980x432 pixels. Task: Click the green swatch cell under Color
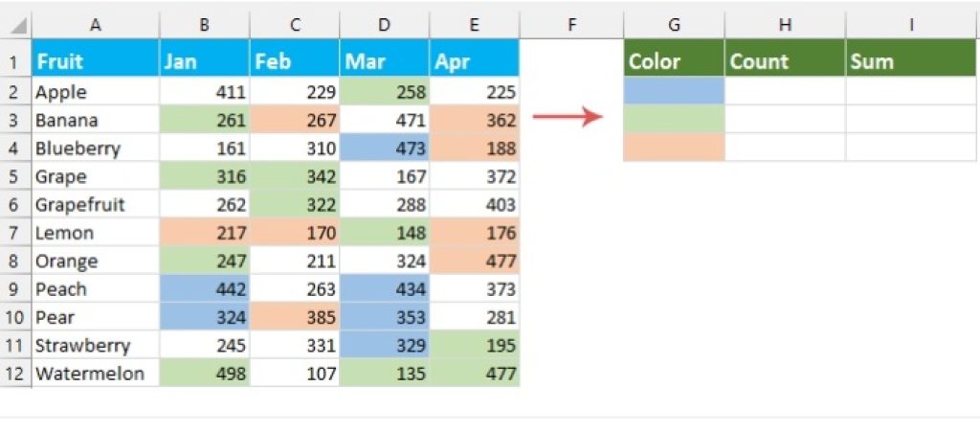(x=674, y=119)
